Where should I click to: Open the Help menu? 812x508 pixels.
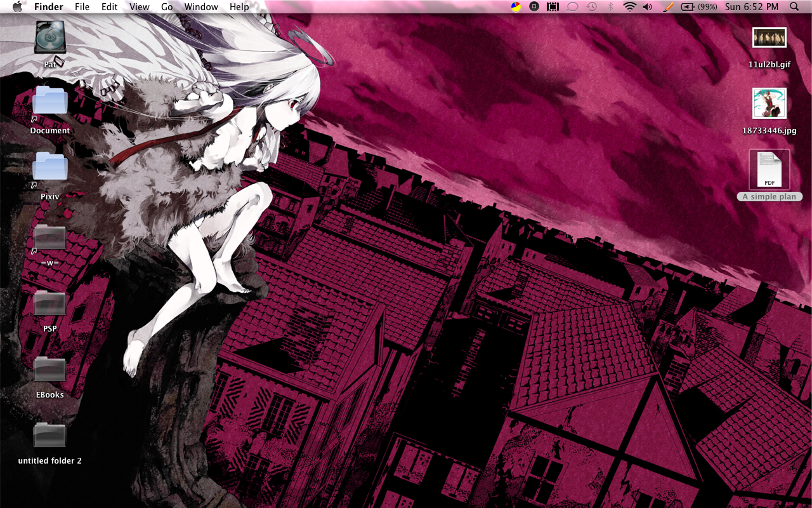[239, 7]
